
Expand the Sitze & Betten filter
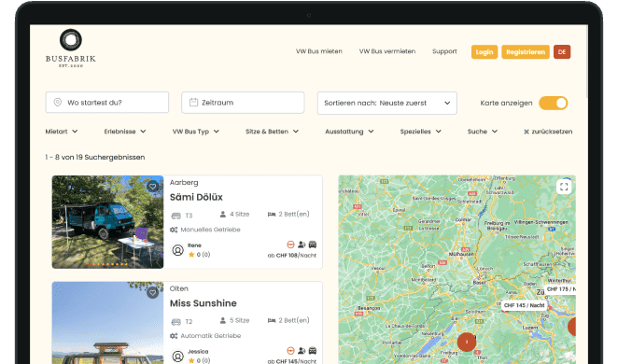pyautogui.click(x=272, y=132)
